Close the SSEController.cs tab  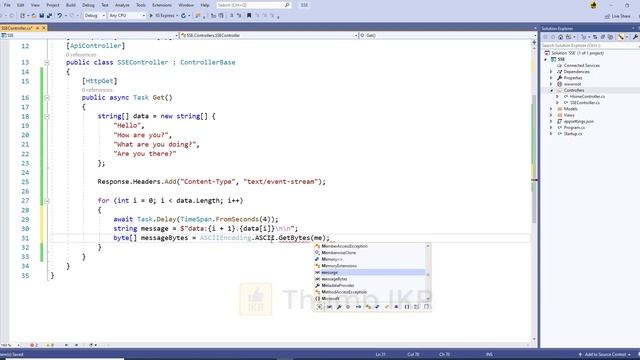click(44, 28)
